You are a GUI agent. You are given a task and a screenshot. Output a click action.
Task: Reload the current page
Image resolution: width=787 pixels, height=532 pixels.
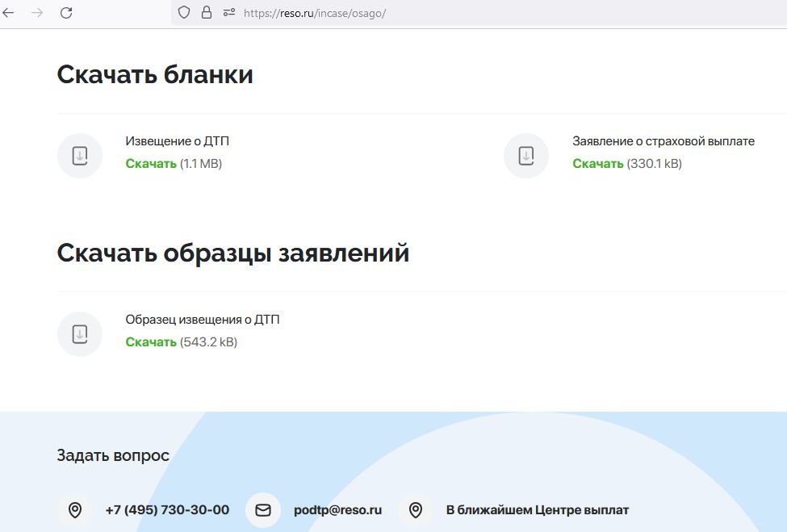tap(66, 13)
